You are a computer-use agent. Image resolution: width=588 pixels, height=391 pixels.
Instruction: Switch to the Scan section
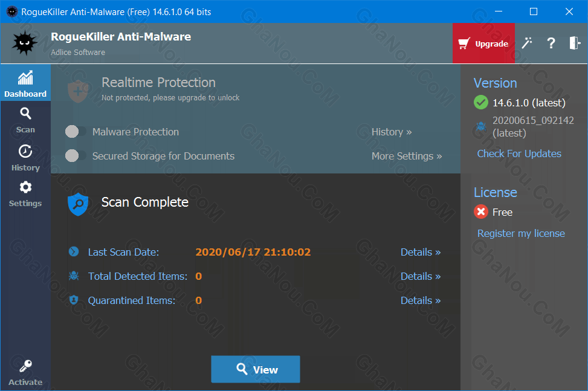pos(25,120)
